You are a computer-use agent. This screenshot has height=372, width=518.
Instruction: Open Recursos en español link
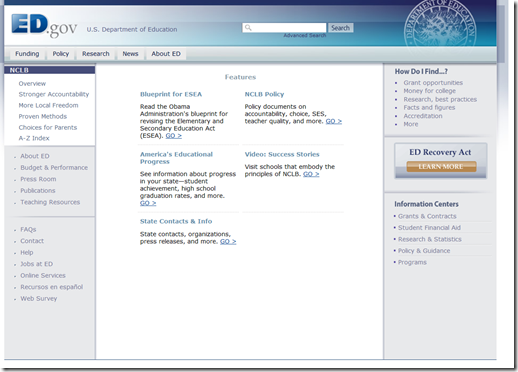coord(52,287)
